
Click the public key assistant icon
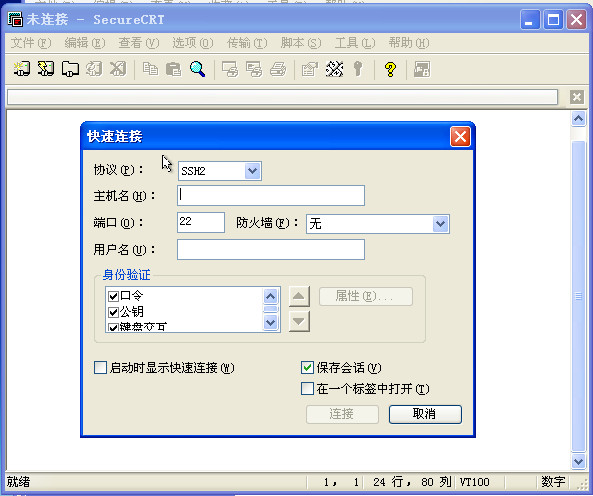(358, 69)
